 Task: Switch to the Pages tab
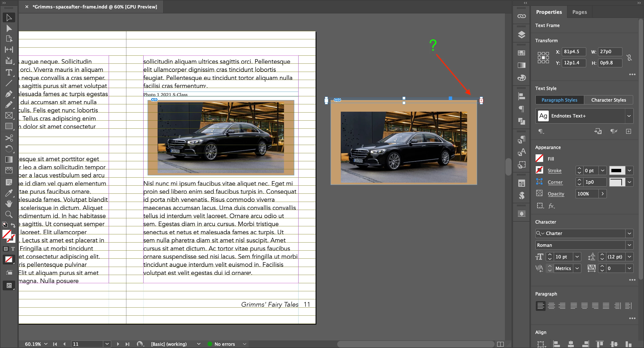coord(579,12)
